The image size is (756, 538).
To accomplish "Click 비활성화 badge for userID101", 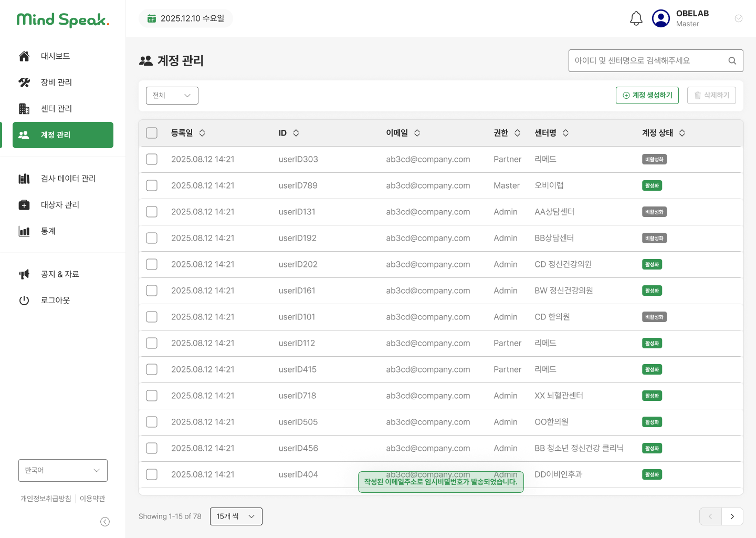I will tap(654, 317).
